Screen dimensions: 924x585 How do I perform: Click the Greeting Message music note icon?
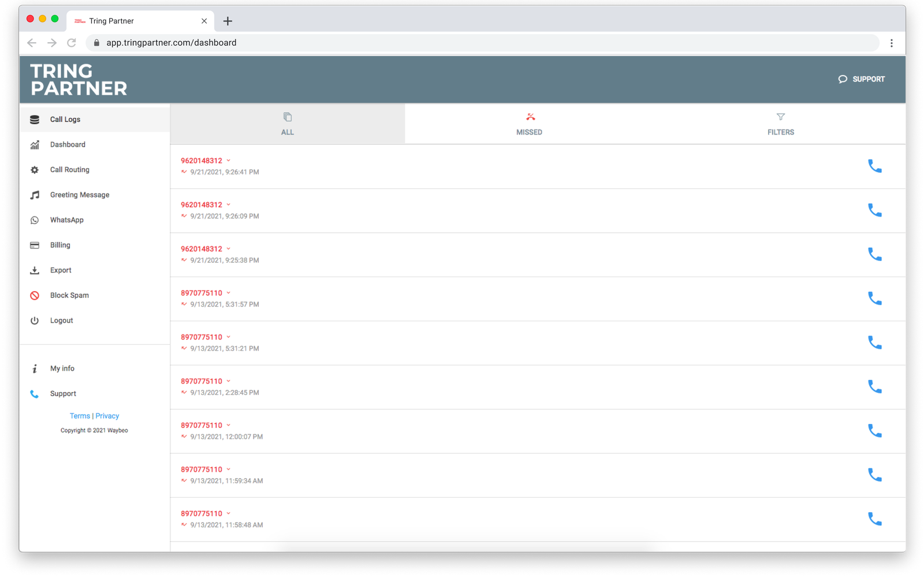(35, 195)
